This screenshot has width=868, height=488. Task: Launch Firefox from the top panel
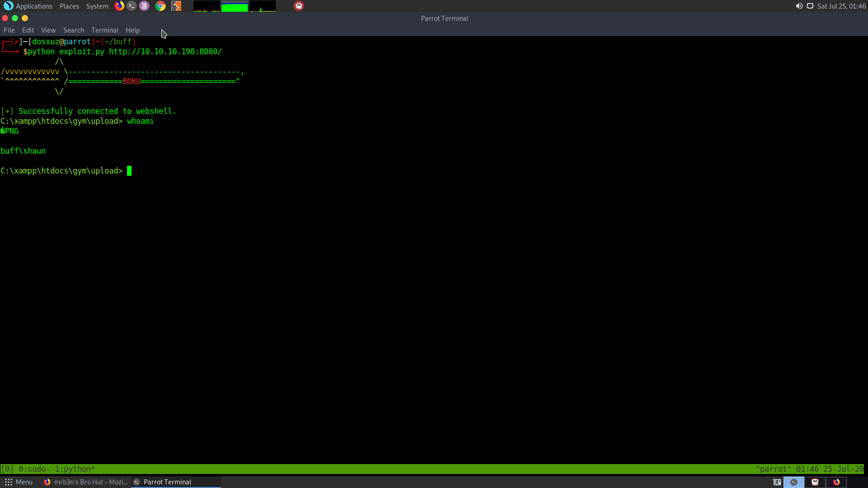(x=119, y=6)
